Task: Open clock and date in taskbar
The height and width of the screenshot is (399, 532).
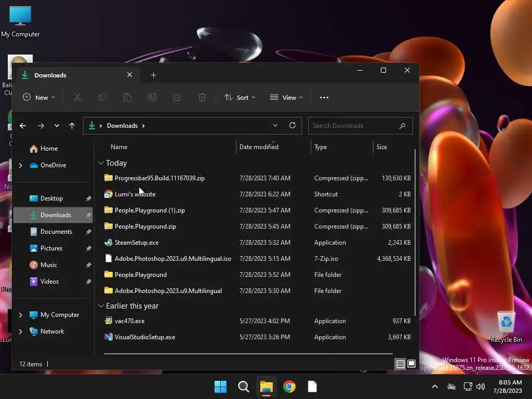Action: coord(508,387)
